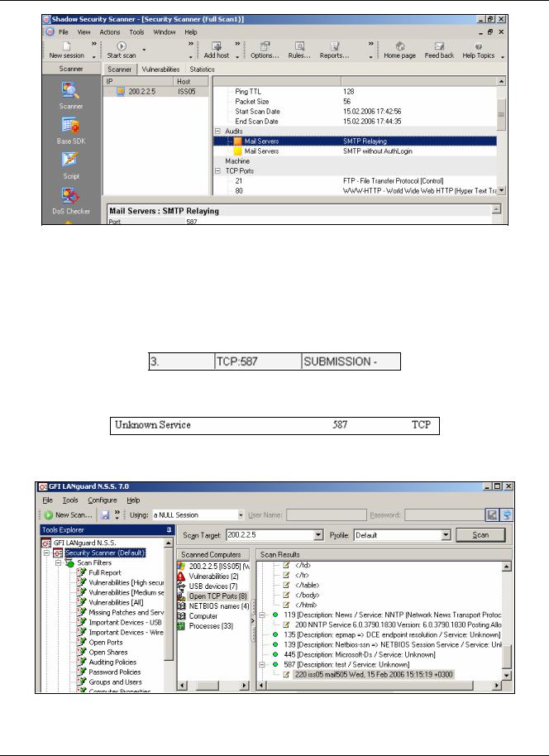549x756 pixels.
Task: Collapse the Audits group in the scan details
Action: [217, 132]
